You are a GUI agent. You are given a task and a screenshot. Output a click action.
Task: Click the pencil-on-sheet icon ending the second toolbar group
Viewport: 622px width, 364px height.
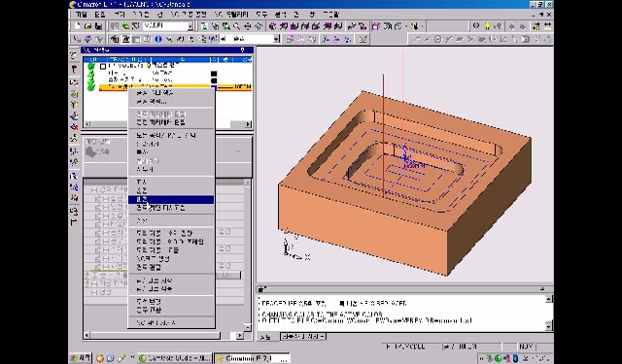point(363,39)
